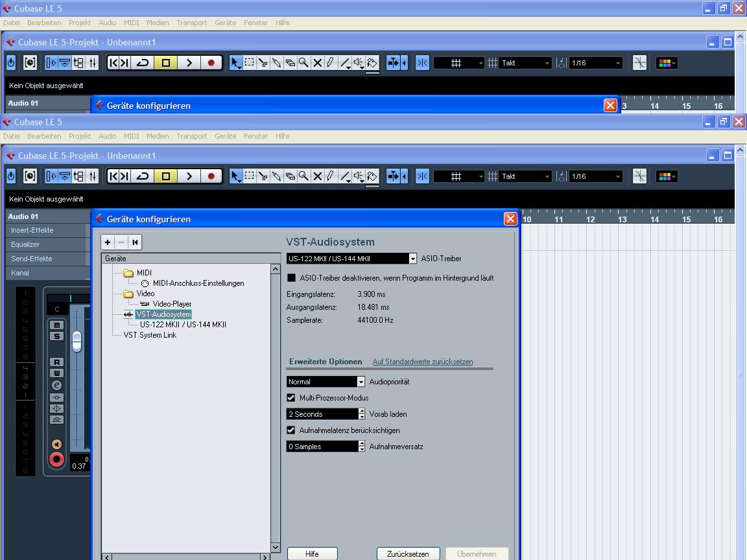Click Snap to Zero Crossing icon in lower toolbar
This screenshot has height=560, width=747.
tap(640, 176)
